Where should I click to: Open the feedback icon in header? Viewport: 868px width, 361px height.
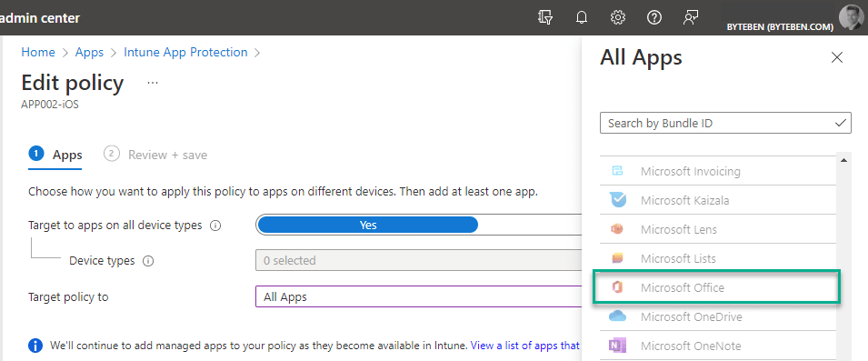click(x=690, y=17)
